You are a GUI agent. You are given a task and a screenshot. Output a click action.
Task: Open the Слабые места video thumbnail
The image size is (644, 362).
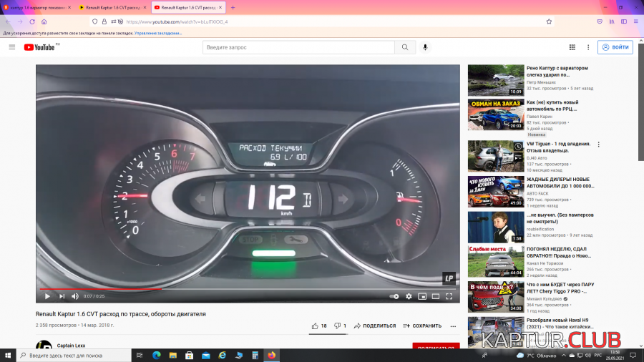[496, 261]
